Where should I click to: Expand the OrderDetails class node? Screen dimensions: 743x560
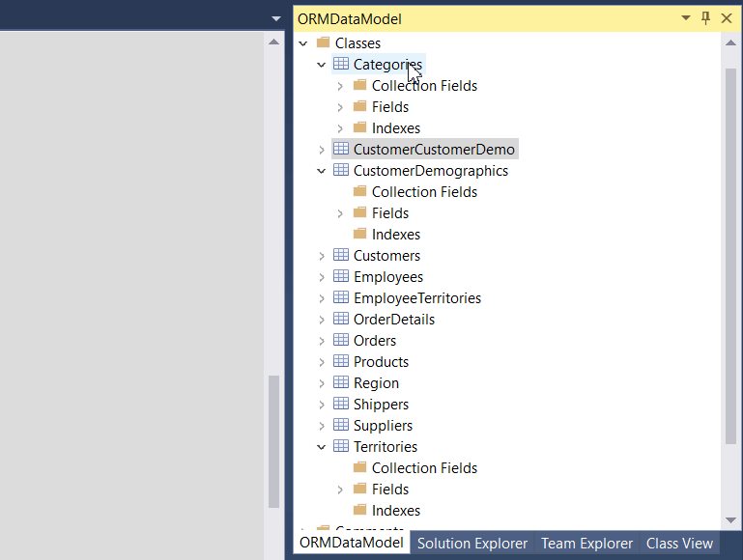tap(322, 320)
